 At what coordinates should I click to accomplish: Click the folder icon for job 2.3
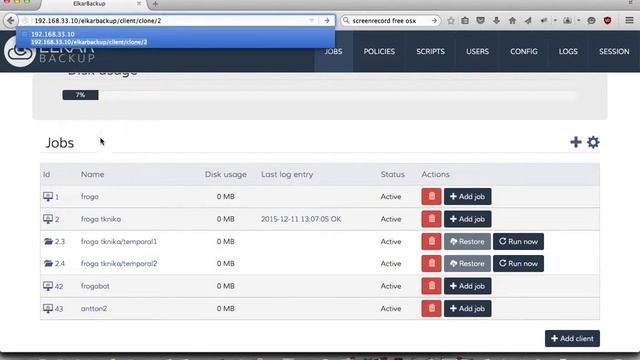click(x=48, y=241)
